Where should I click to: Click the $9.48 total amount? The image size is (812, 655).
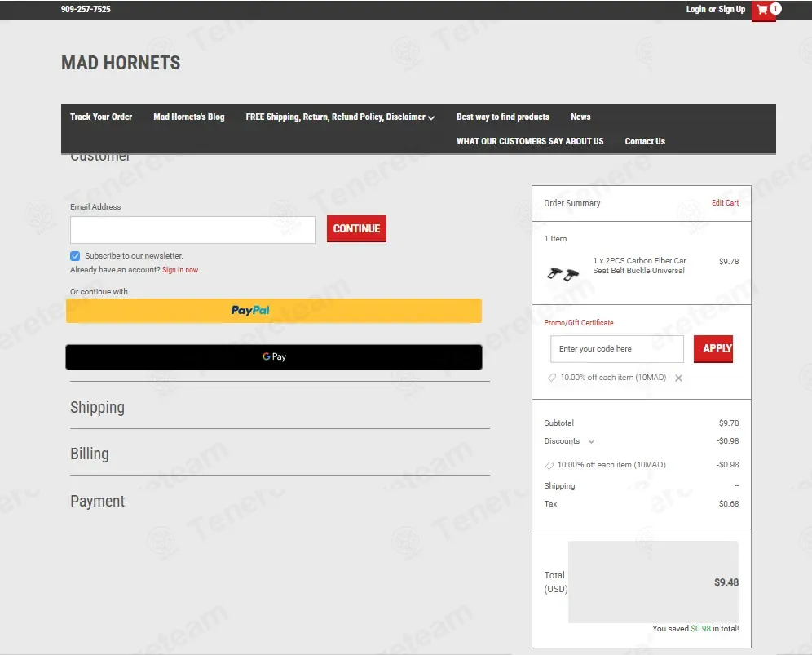(x=726, y=582)
